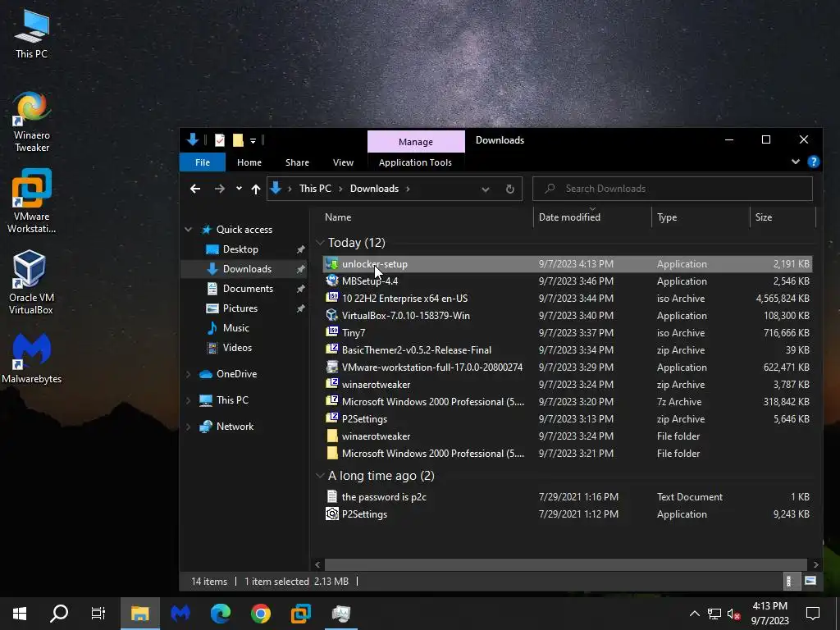The width and height of the screenshot is (840, 630).
Task: Open the Action Center notifications
Action: tap(813, 614)
